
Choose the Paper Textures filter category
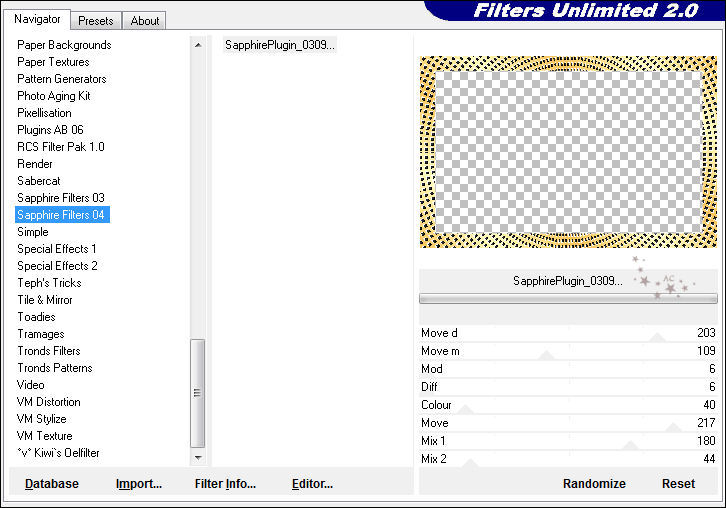53,62
